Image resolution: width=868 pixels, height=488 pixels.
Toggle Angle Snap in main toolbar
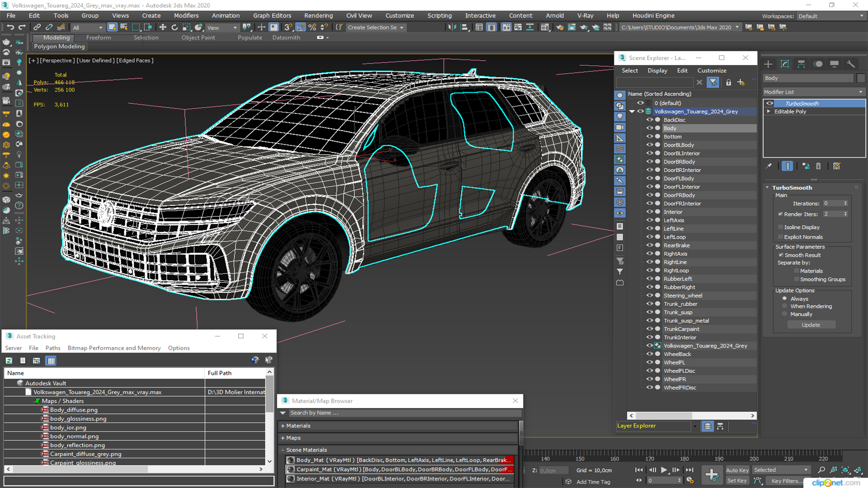click(301, 28)
